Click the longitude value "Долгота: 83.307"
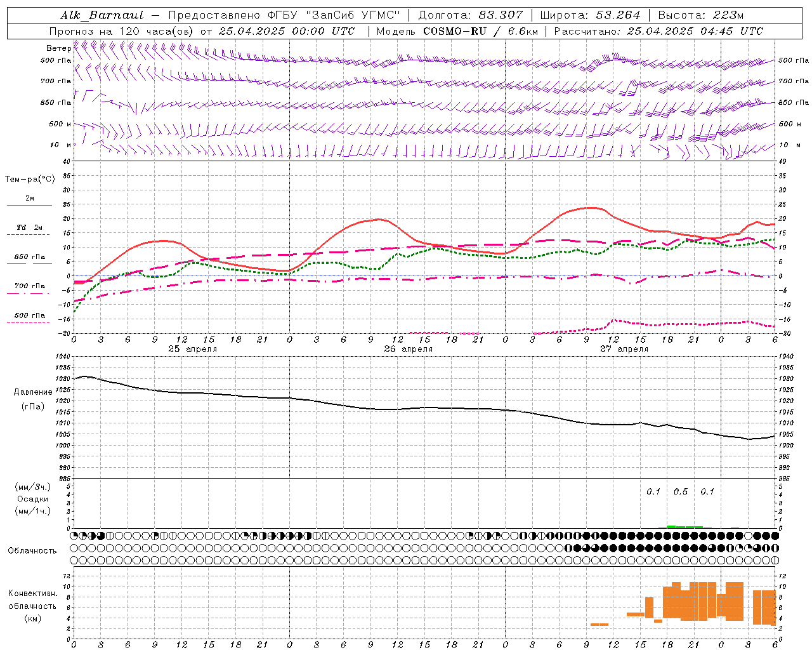 (x=470, y=15)
